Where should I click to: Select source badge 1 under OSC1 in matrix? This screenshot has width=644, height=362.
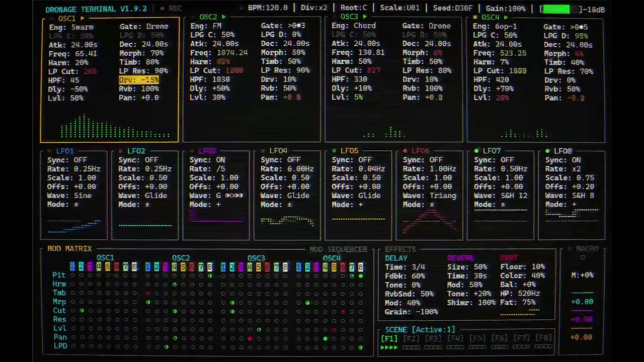click(72, 267)
